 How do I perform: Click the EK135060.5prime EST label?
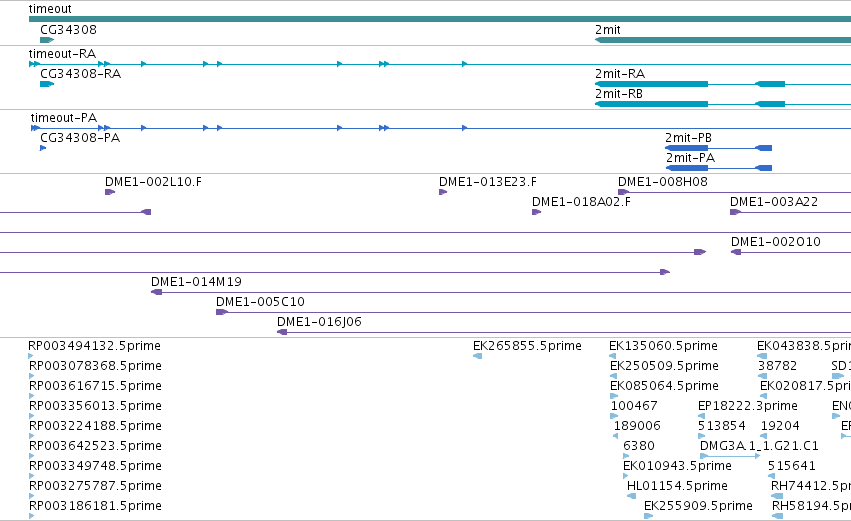point(663,346)
